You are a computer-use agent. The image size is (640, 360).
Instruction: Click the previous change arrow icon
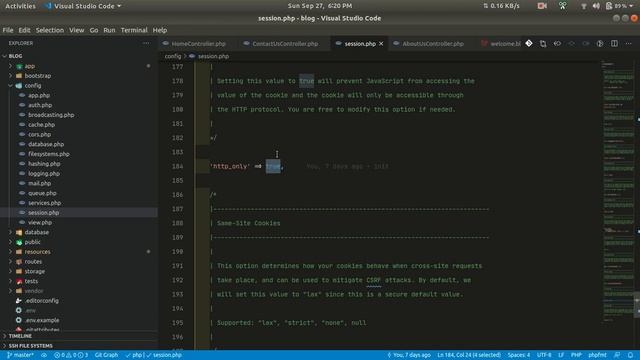point(571,43)
